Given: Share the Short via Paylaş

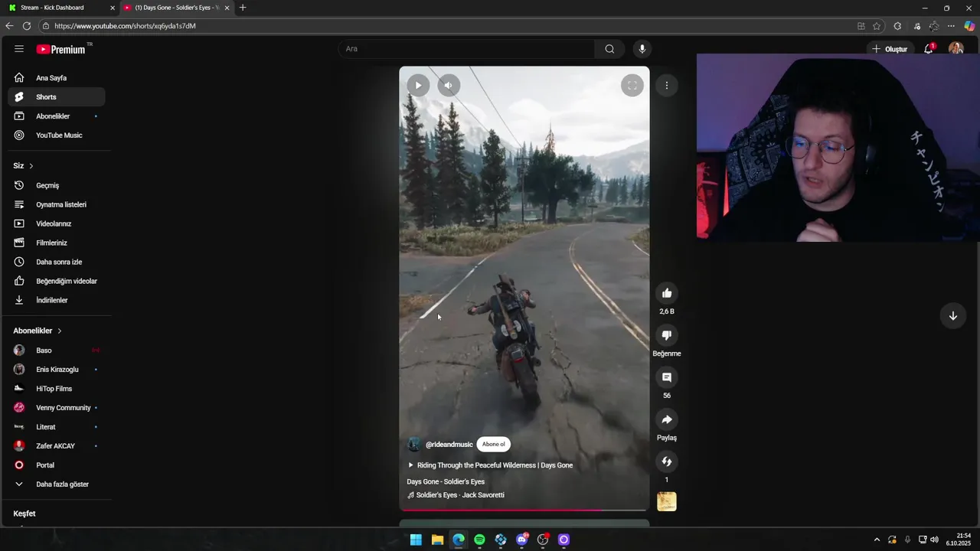Looking at the screenshot, I should point(667,419).
